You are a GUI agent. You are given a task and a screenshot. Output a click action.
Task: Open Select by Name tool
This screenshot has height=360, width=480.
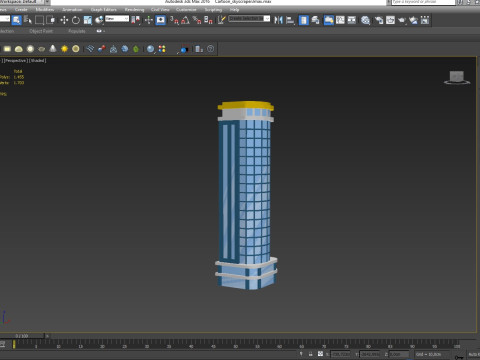click(28, 20)
